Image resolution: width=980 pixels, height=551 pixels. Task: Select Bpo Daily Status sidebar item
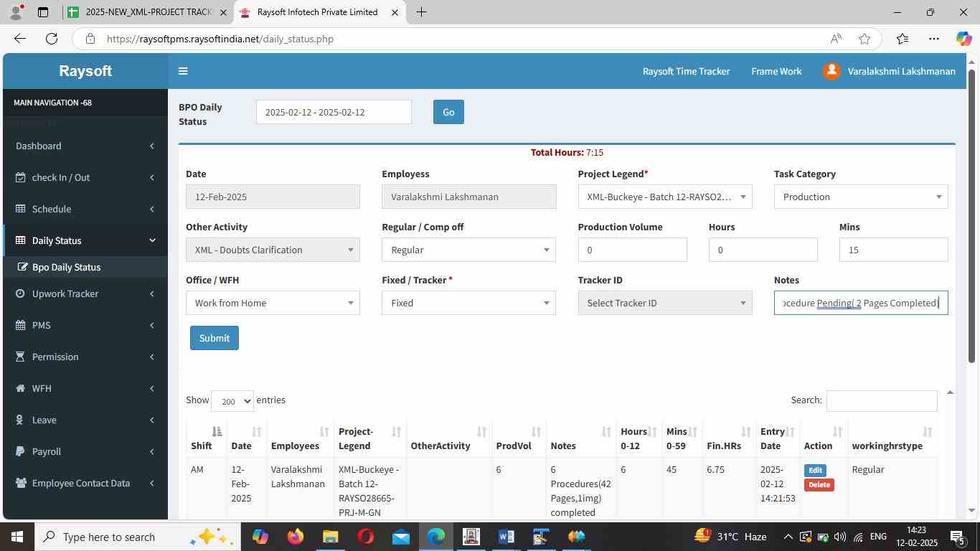point(85,267)
